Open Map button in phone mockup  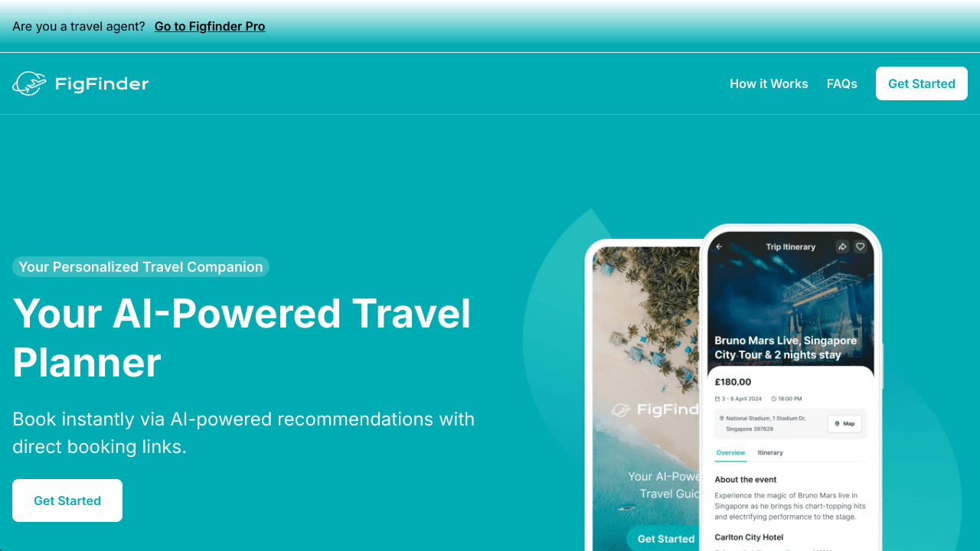(844, 423)
